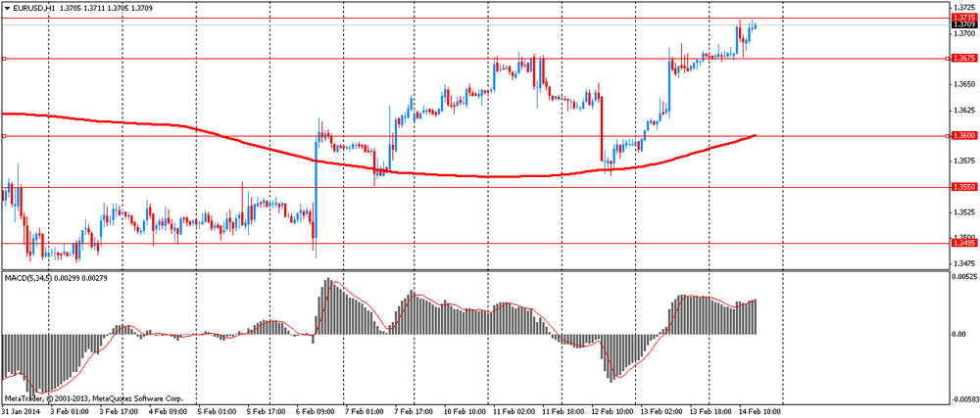Image resolution: width=980 pixels, height=418 pixels.
Task: Click the 1.3650 price axis tick
Action: tap(965, 83)
